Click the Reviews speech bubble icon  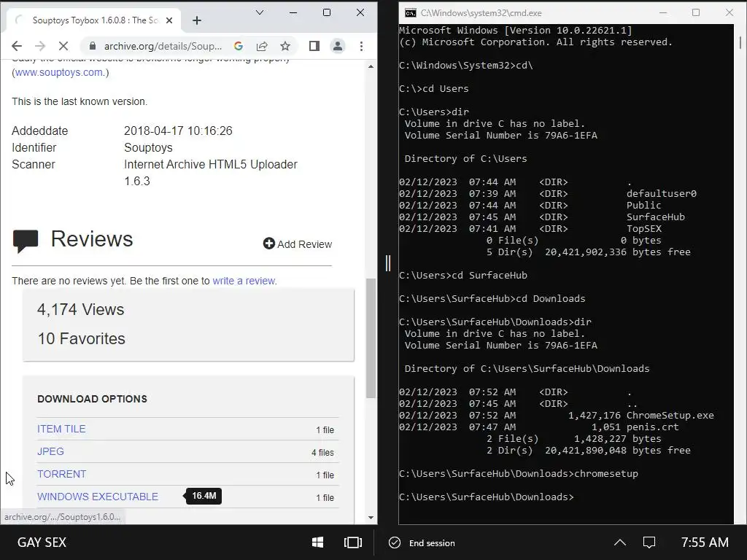click(x=26, y=241)
